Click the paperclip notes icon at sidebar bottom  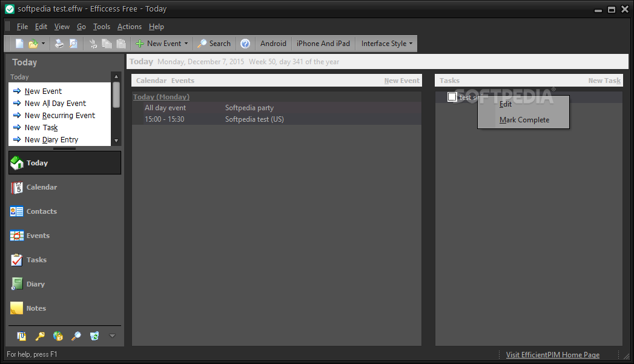pos(21,336)
